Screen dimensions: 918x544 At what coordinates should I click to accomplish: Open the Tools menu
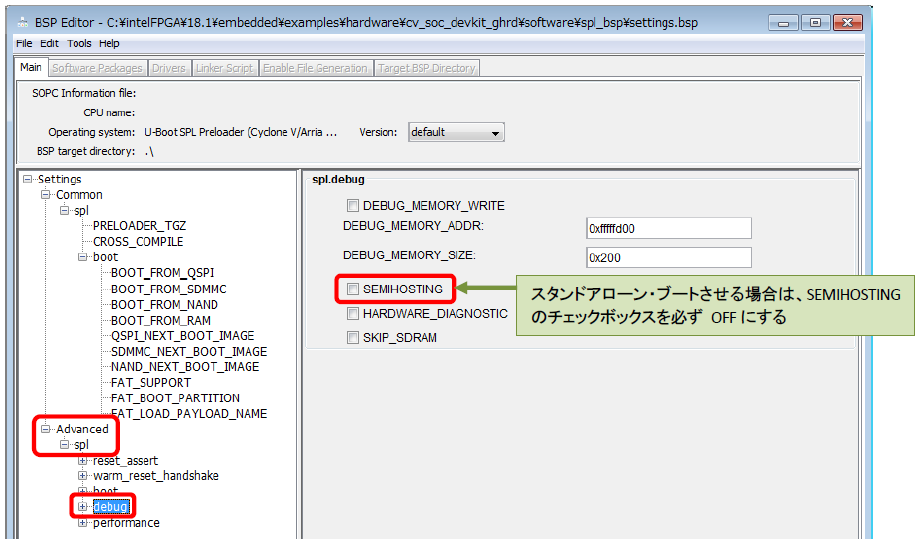click(x=79, y=43)
